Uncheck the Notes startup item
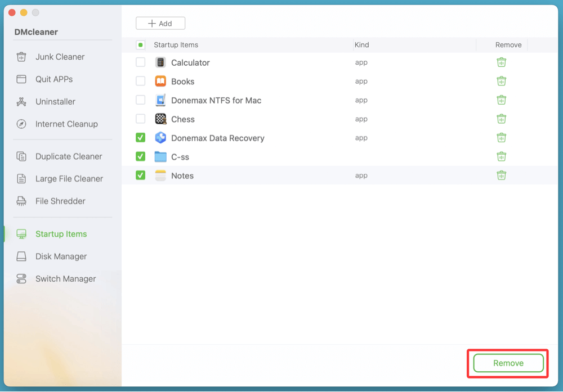 (x=140, y=175)
